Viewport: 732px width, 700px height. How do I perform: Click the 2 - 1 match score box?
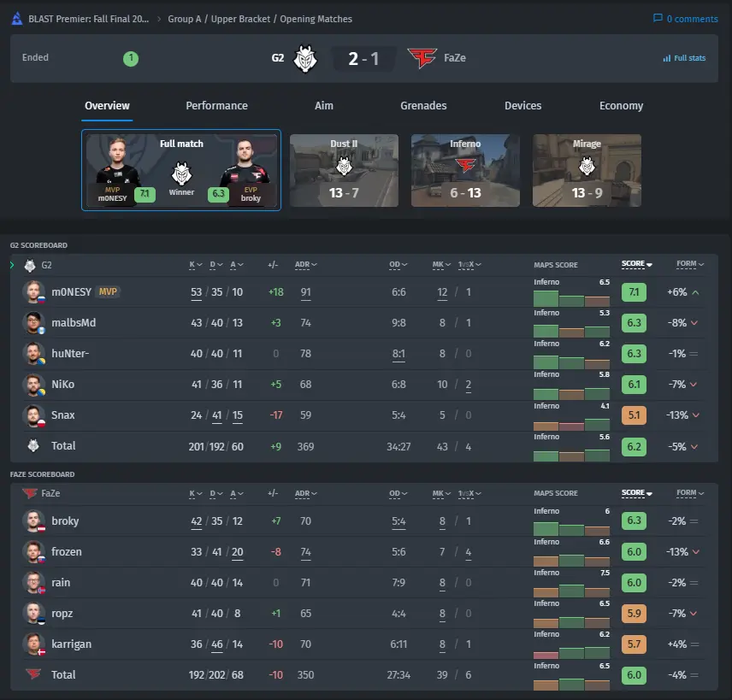[363, 59]
